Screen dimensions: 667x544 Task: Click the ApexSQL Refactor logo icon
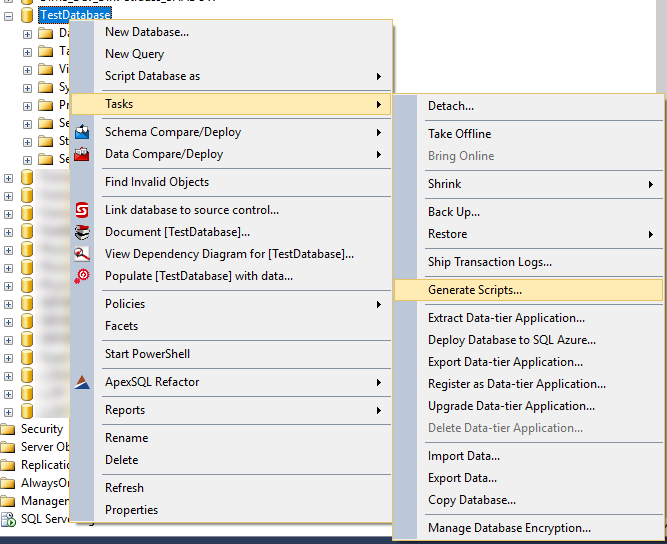[82, 382]
